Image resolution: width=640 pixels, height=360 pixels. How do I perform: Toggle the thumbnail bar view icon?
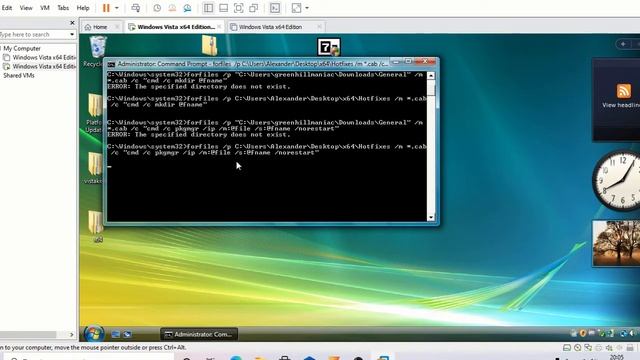223,8
